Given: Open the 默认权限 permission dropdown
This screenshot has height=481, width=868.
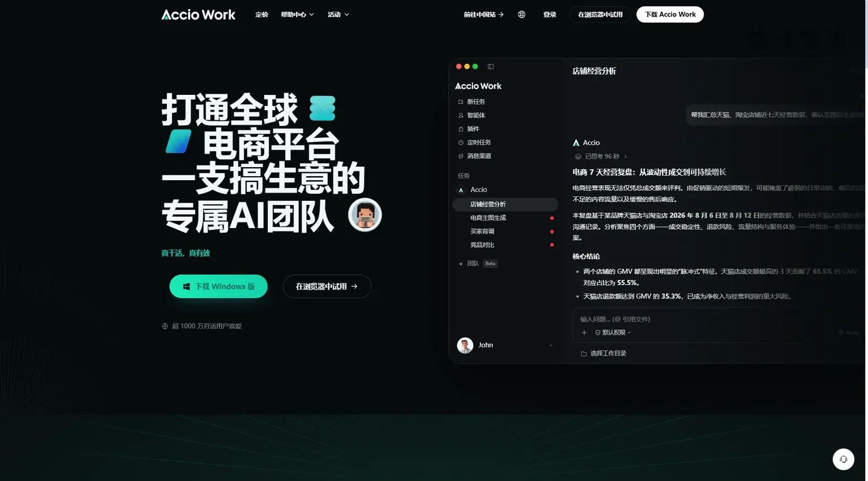Looking at the screenshot, I should click(613, 333).
